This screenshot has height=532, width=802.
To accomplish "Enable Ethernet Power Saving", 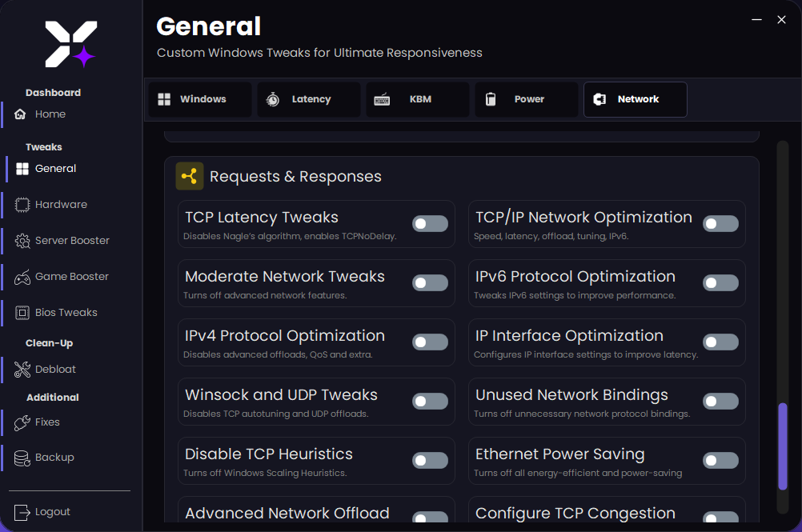I will [720, 460].
